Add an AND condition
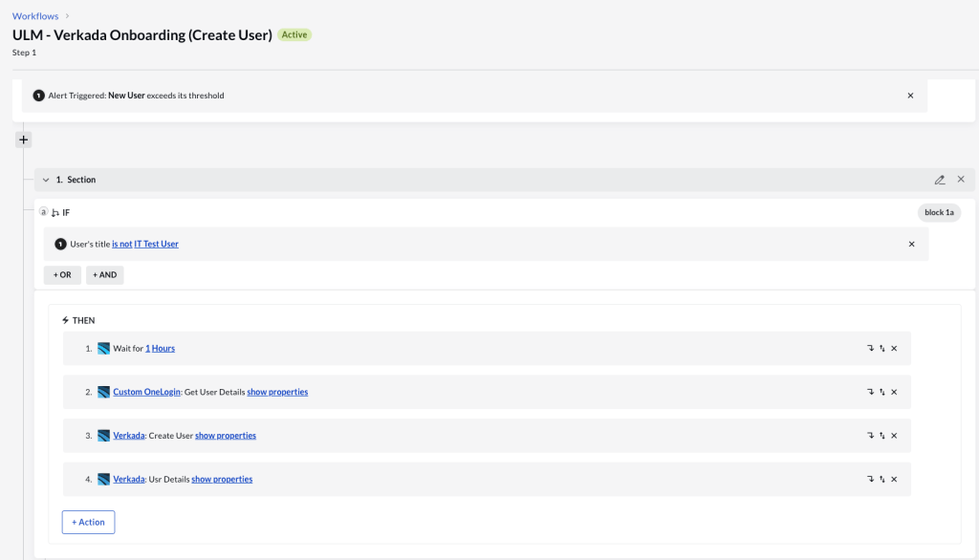Image resolution: width=979 pixels, height=560 pixels. pos(104,275)
